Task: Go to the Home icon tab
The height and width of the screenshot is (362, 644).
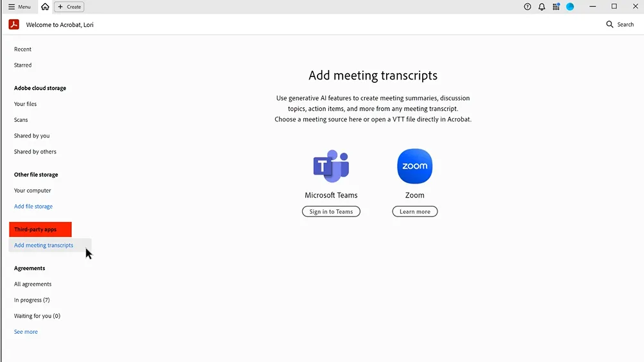Action: click(x=45, y=6)
